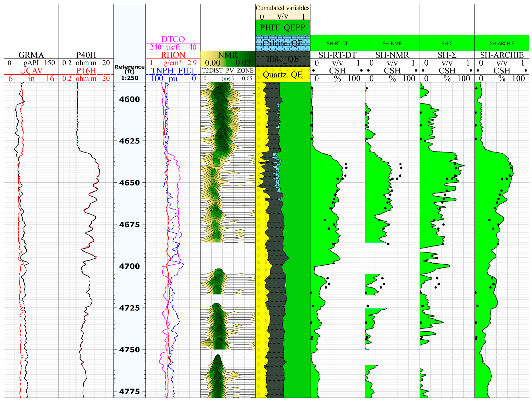Click the green PHIT_QEPP legend swatch
532x402 pixels.
pyautogui.click(x=283, y=27)
